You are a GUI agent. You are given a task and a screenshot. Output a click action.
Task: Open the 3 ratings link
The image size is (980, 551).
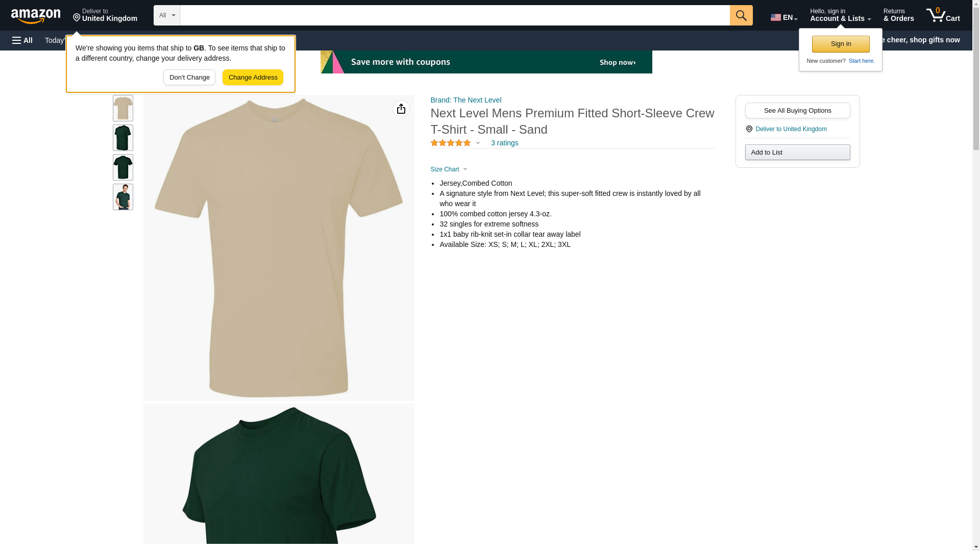coord(504,143)
